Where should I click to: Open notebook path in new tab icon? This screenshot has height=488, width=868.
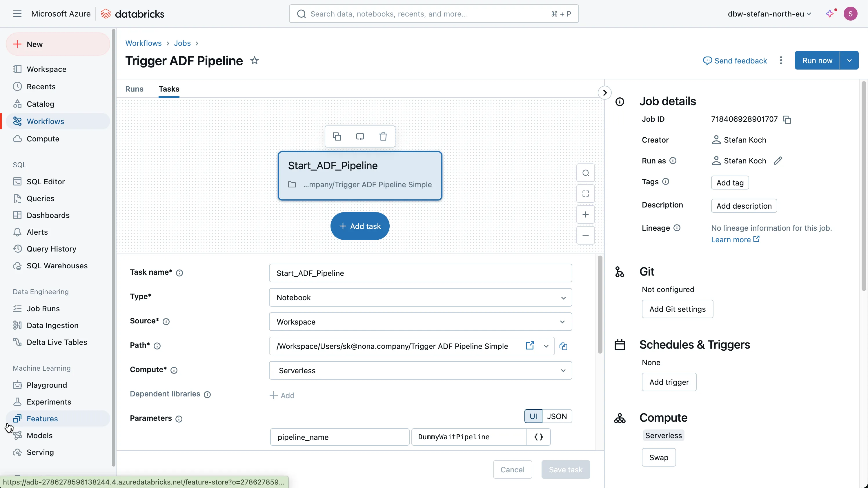click(x=530, y=345)
